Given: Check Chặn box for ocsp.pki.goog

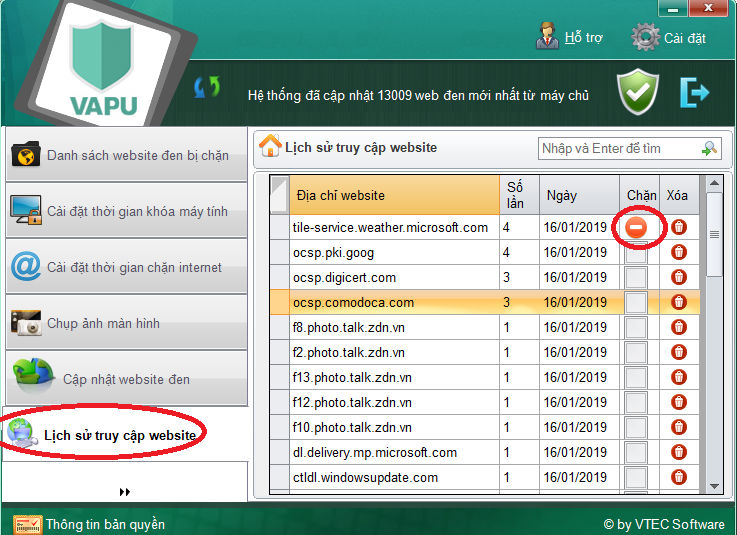Looking at the screenshot, I should pyautogui.click(x=636, y=254).
